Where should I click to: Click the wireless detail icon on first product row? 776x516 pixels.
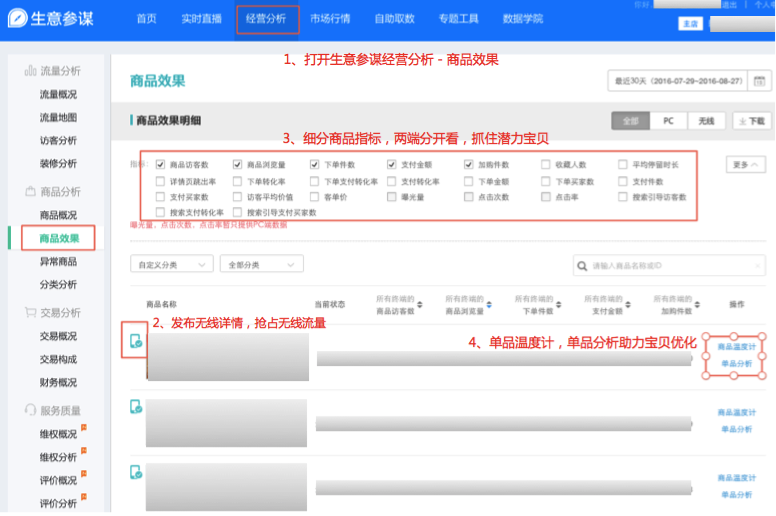(136, 341)
